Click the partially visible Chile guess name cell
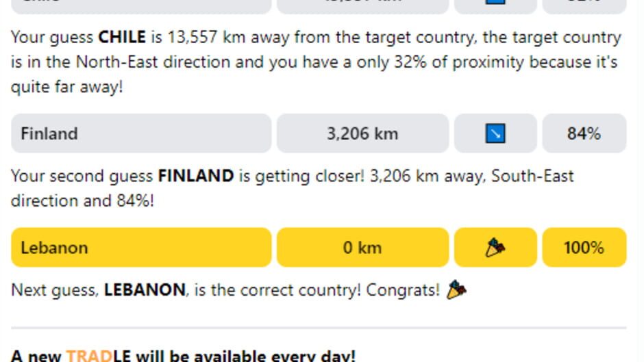The height and width of the screenshot is (362, 644). point(141,5)
